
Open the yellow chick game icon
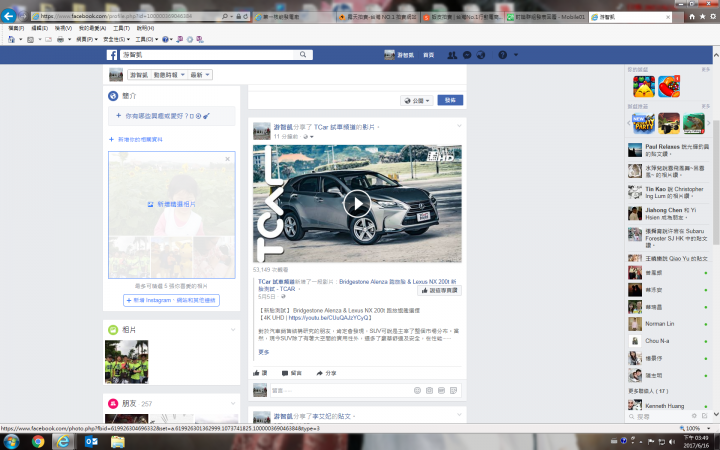pos(644,86)
